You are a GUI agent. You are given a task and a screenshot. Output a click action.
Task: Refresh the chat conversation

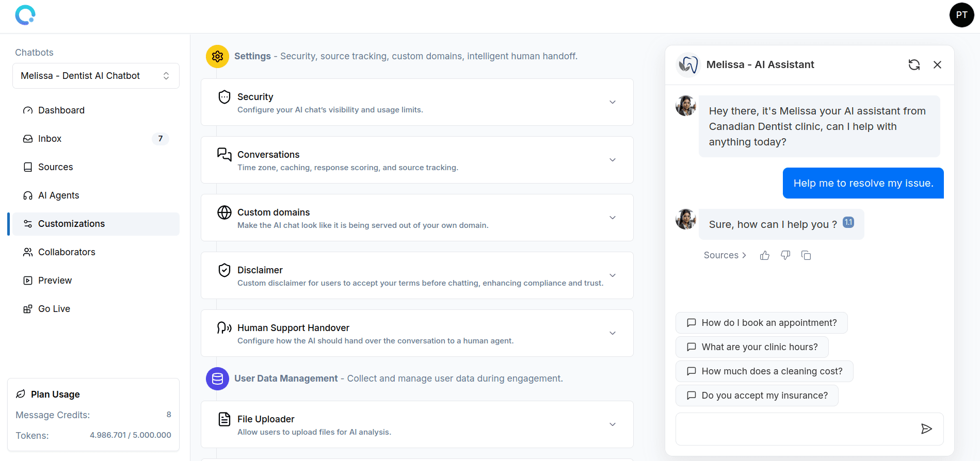tap(914, 64)
